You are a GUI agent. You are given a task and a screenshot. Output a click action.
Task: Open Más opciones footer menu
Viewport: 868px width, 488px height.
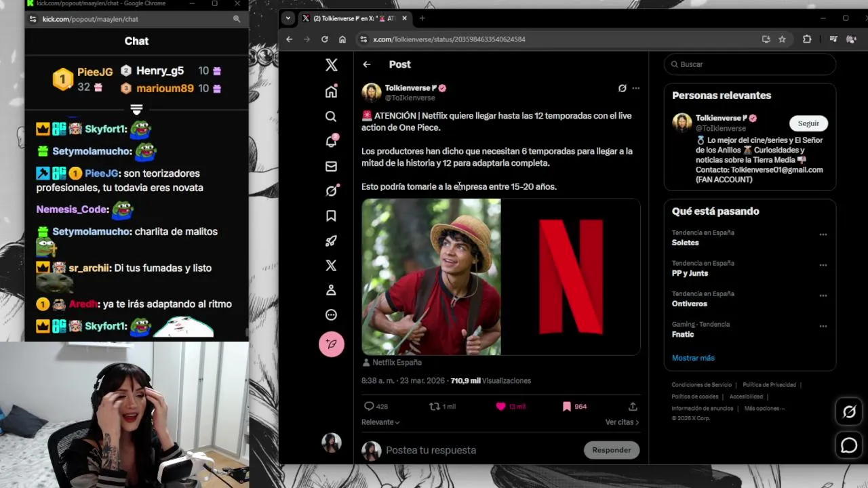pos(764,408)
